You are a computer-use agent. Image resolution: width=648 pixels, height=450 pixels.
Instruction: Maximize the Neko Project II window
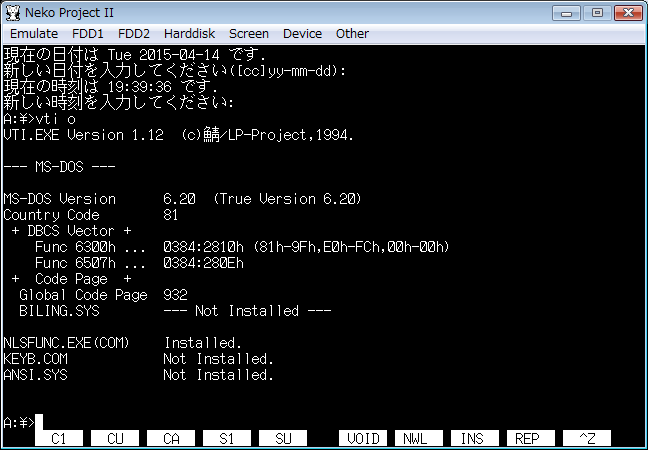[x=597, y=13]
